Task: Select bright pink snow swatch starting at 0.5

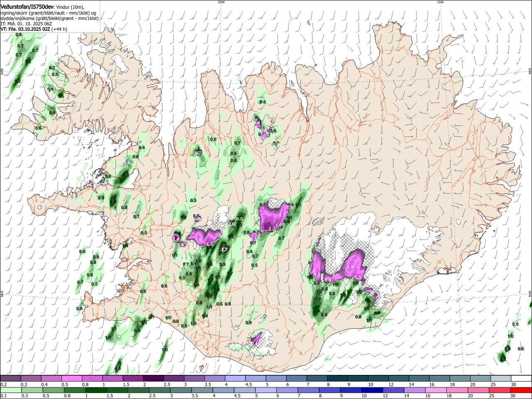Action: pos(71,379)
